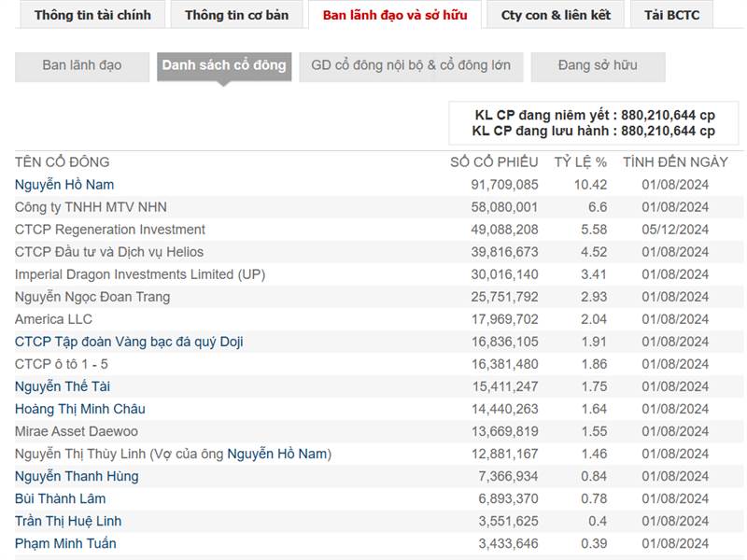The height and width of the screenshot is (560, 747).
Task: Click the Phạm Minh Tuấn link
Action: [65, 543]
